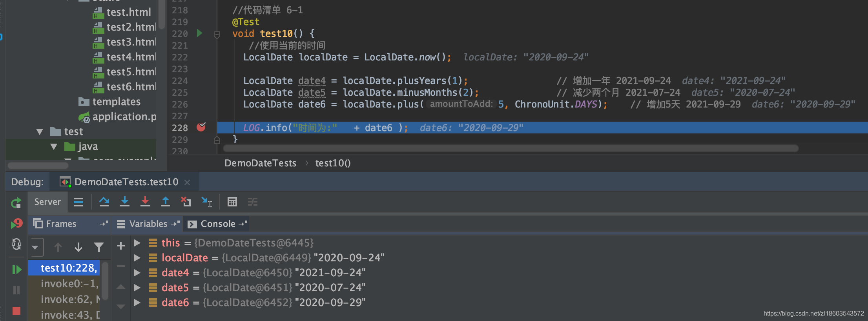Click the frames filter funnel icon
Screen dimensions: 868x321
[x=99, y=247]
